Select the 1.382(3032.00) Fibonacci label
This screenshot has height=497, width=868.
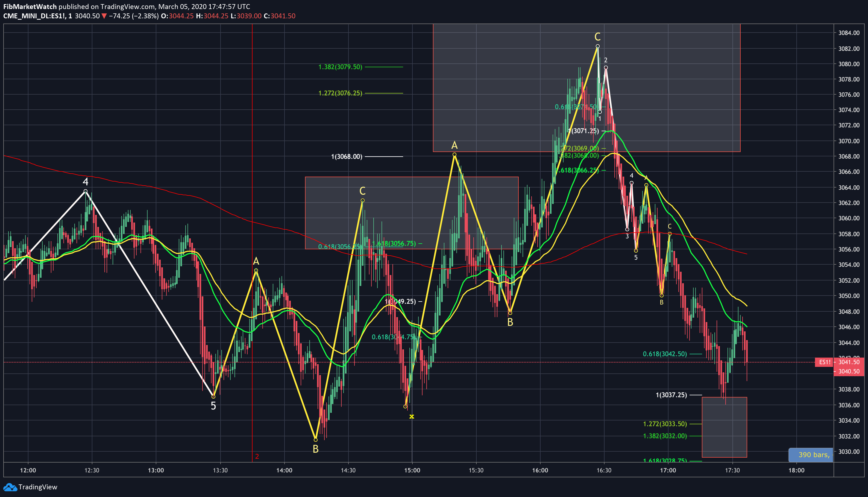665,436
